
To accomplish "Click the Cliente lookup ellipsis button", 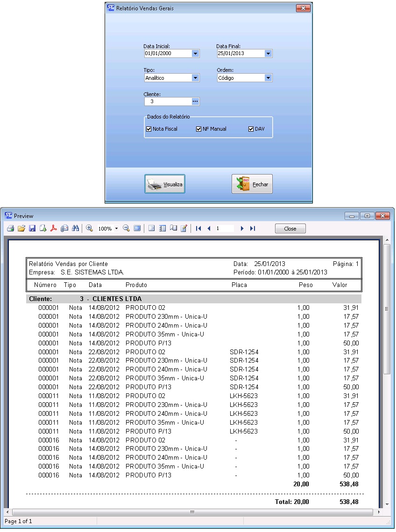I will (195, 101).
